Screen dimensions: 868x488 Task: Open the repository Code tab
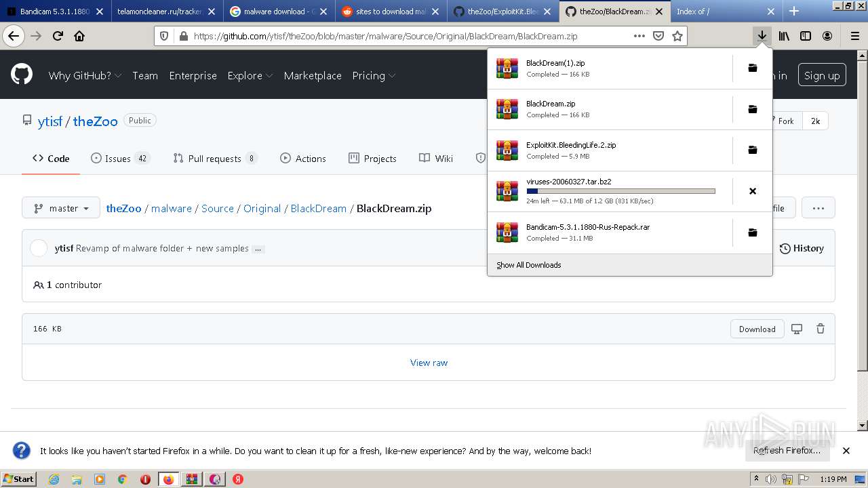pos(51,159)
